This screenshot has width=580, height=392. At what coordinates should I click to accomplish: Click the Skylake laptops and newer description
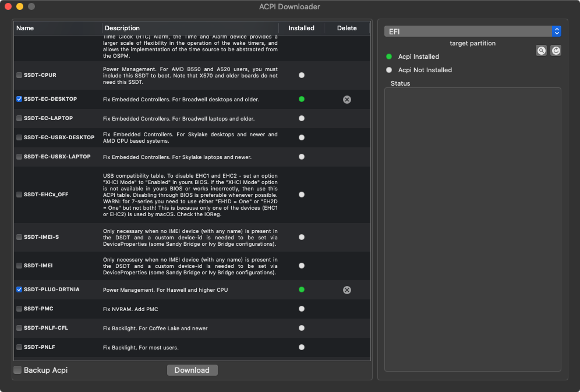pos(177,157)
